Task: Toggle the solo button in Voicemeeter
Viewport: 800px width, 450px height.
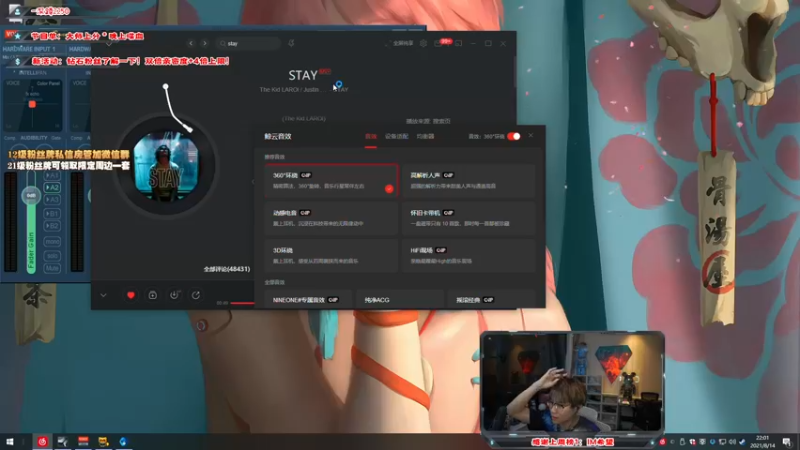Action: click(x=52, y=256)
